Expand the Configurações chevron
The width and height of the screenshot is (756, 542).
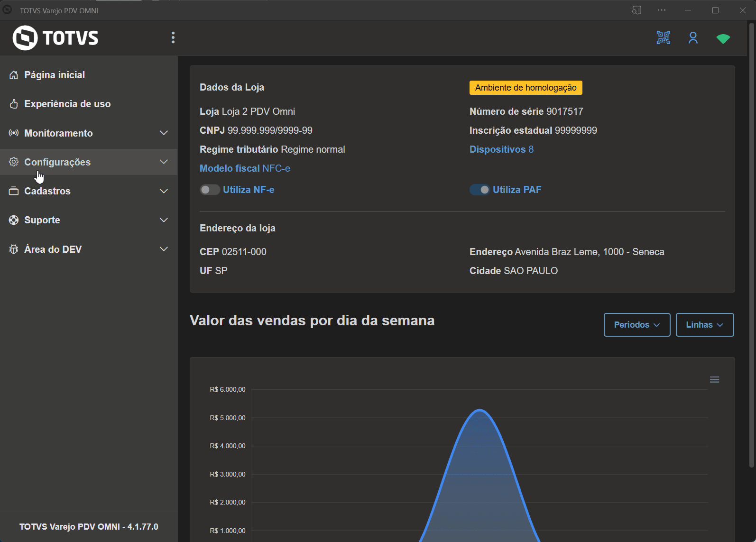164,162
